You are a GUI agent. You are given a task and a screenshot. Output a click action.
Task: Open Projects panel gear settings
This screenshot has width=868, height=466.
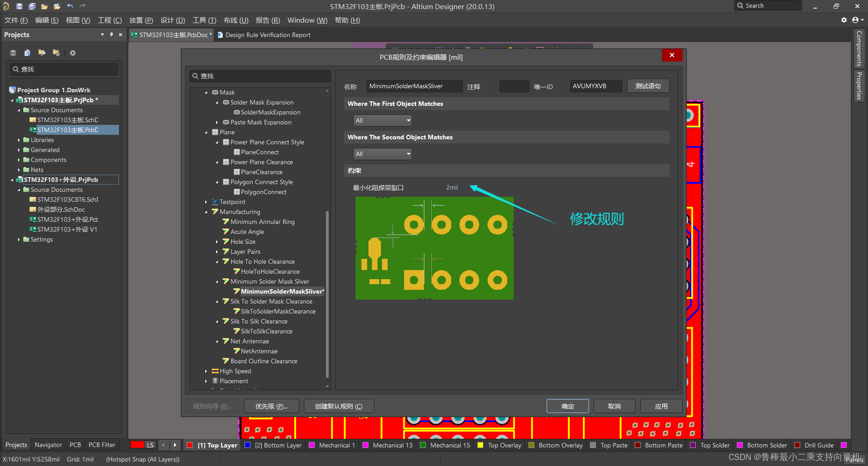(73, 53)
